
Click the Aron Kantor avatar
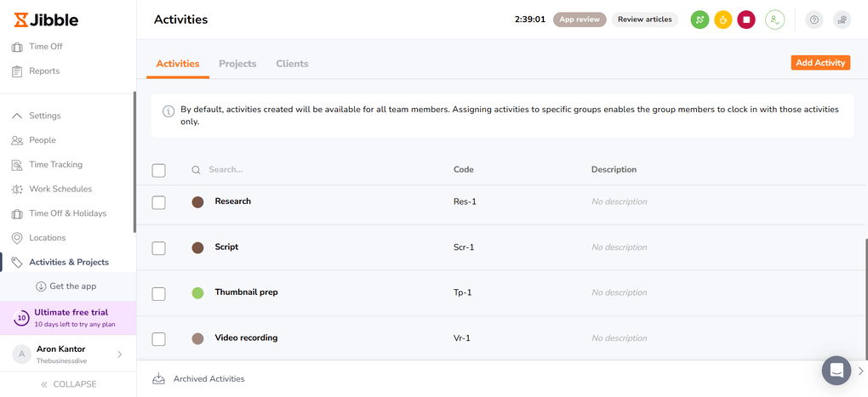[x=22, y=354]
